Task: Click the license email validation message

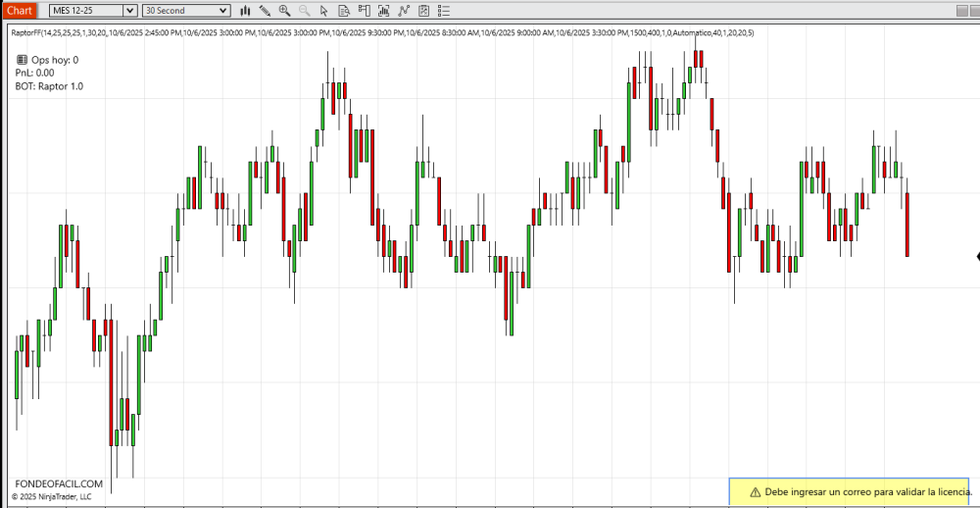Action: 867,491
